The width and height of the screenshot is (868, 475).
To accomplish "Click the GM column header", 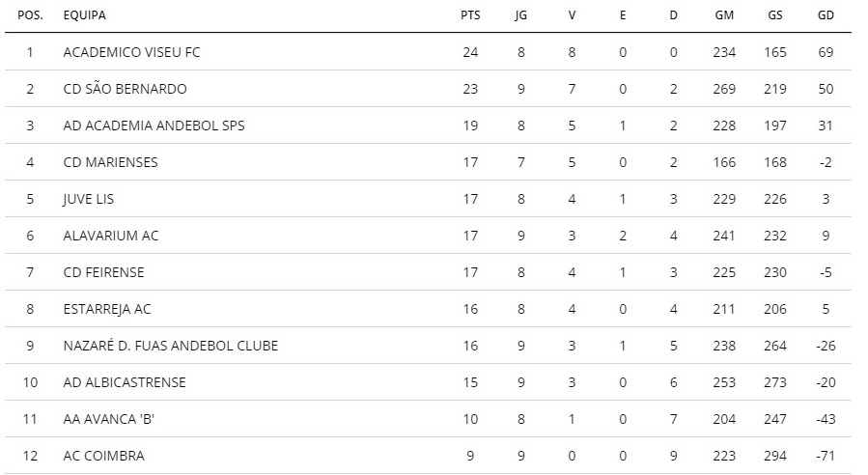I will tap(724, 15).
